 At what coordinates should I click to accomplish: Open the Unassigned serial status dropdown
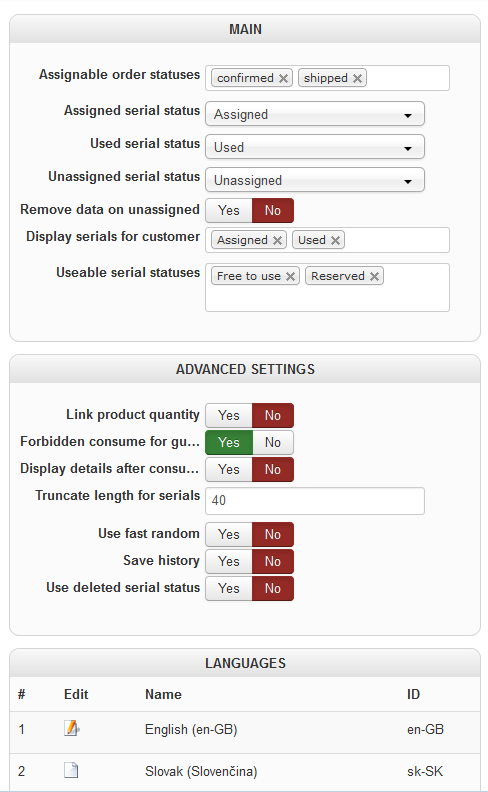[x=315, y=180]
